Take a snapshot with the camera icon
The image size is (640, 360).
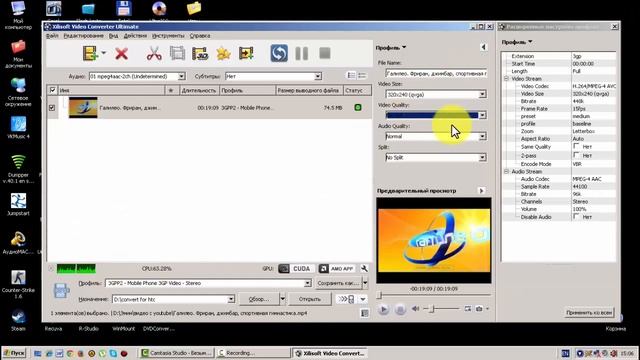pyautogui.click(x=479, y=309)
